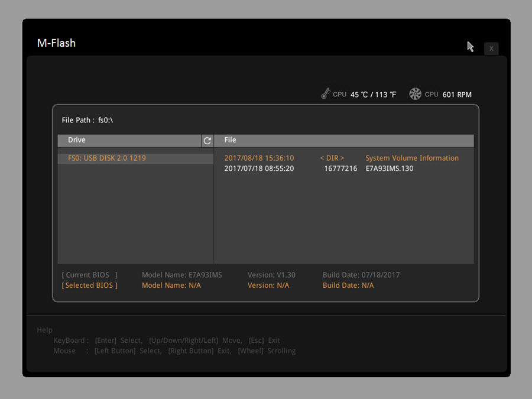
Task: Click the Drive column header
Action: (77, 140)
